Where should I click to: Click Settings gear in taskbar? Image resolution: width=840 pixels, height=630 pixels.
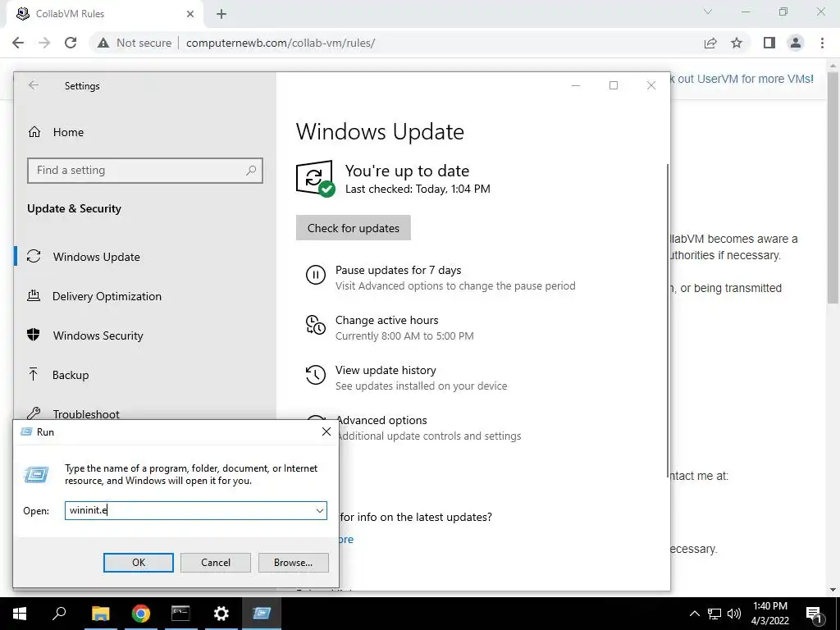[x=221, y=614]
